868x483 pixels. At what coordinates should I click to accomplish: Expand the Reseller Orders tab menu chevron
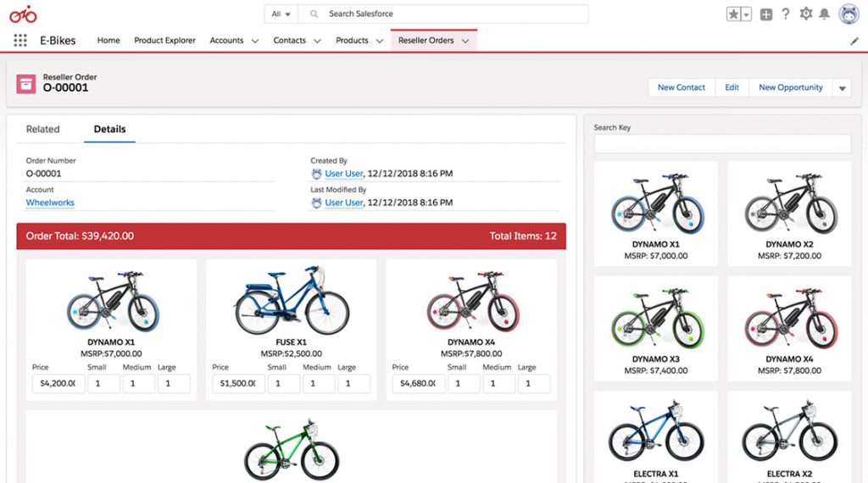465,41
